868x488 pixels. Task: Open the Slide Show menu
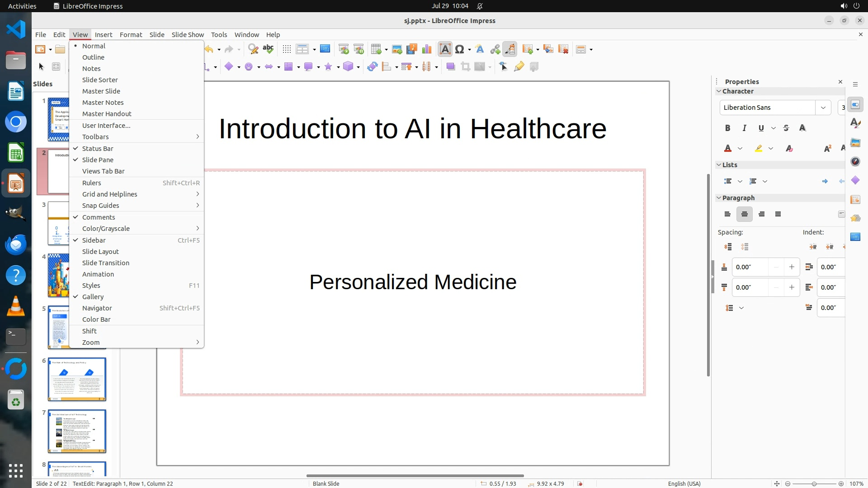coord(187,35)
